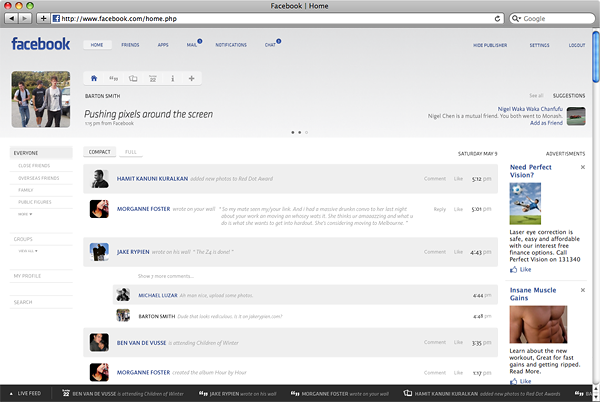The height and width of the screenshot is (402, 600).
Task: Click Add as Friend for Nigel
Action: pyautogui.click(x=546, y=123)
